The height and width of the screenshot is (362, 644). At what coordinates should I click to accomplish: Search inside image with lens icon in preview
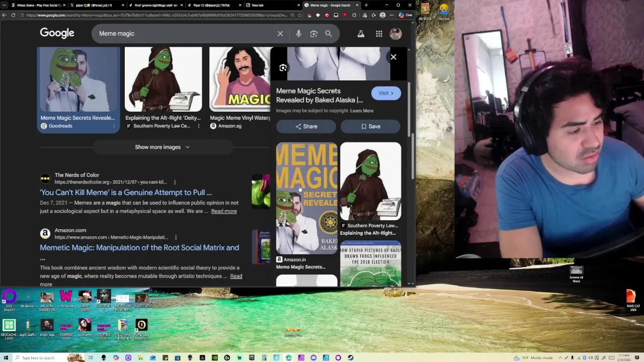[x=283, y=68]
